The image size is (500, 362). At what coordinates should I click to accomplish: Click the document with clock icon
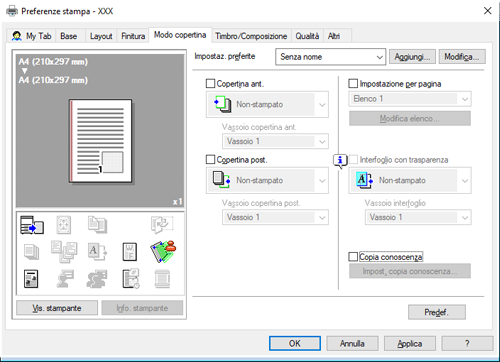[131, 279]
